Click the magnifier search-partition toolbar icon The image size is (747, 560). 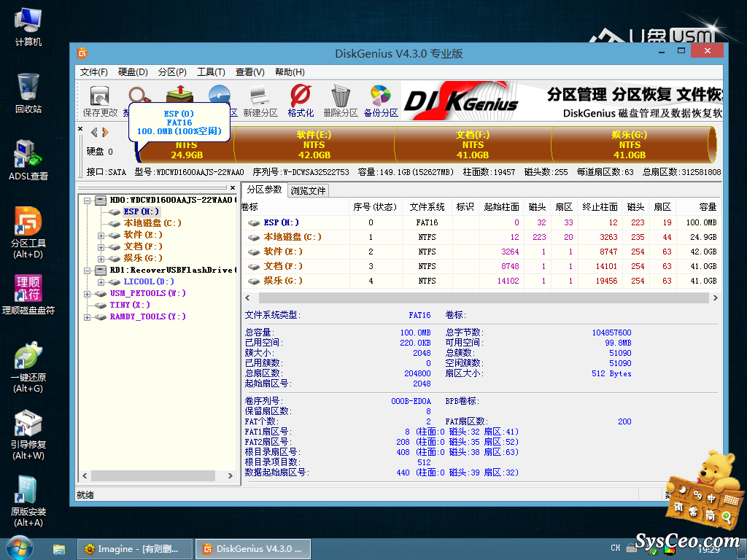(x=139, y=94)
